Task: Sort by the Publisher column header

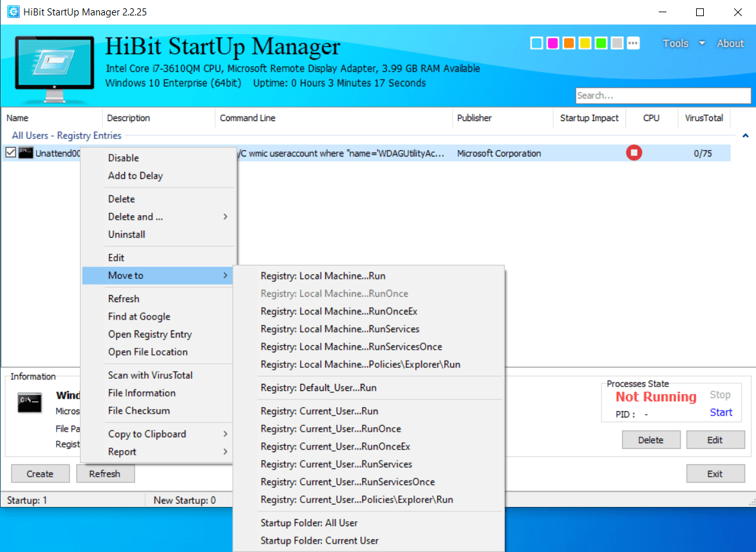Action: (502, 118)
